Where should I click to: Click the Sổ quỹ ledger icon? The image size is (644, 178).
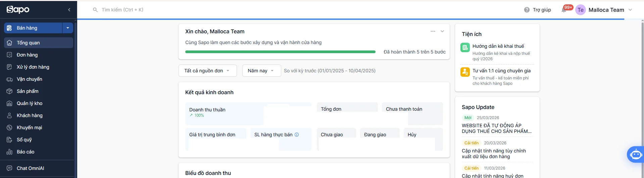pos(9,140)
